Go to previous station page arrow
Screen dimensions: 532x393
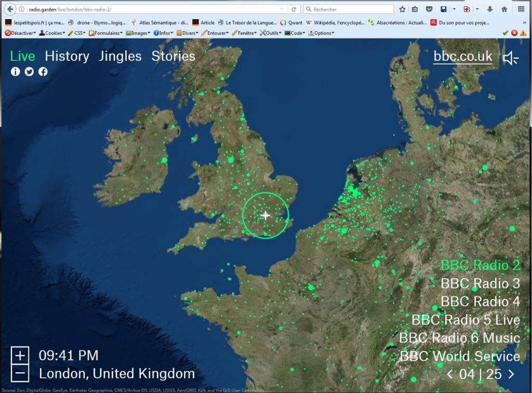[450, 374]
